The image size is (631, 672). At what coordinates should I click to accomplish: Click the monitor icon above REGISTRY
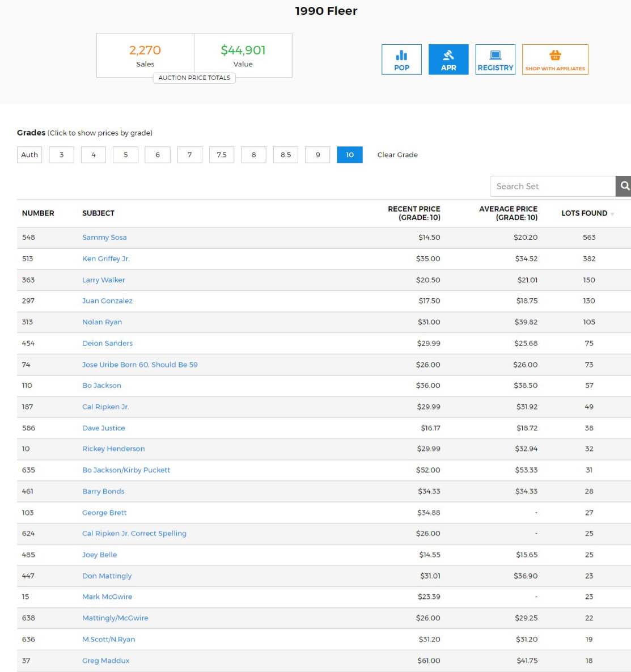point(495,54)
